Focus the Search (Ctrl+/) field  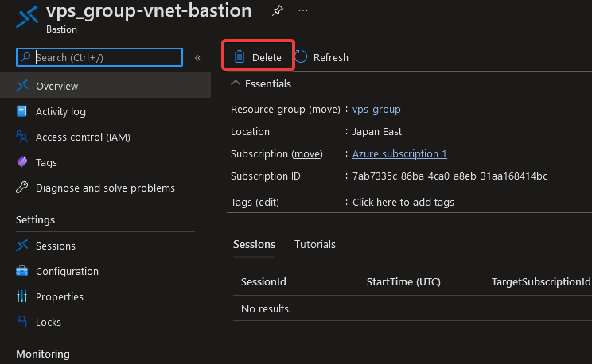coord(99,57)
